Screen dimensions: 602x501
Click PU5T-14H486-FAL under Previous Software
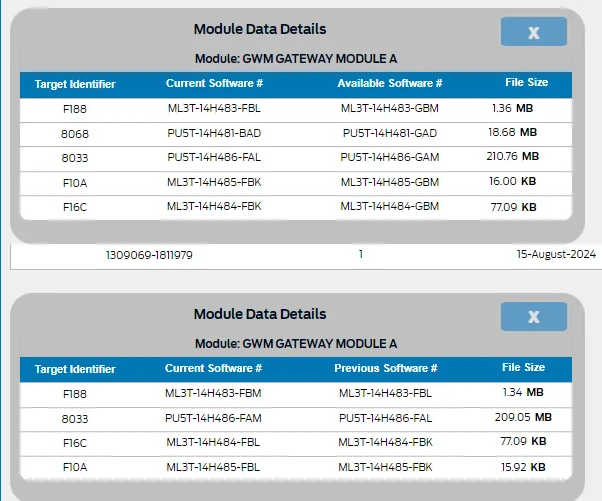coord(385,418)
